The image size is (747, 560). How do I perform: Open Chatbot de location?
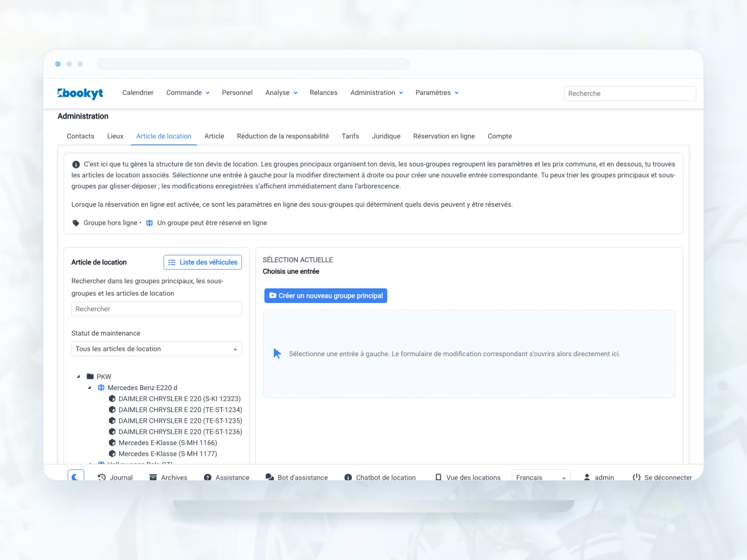380,477
